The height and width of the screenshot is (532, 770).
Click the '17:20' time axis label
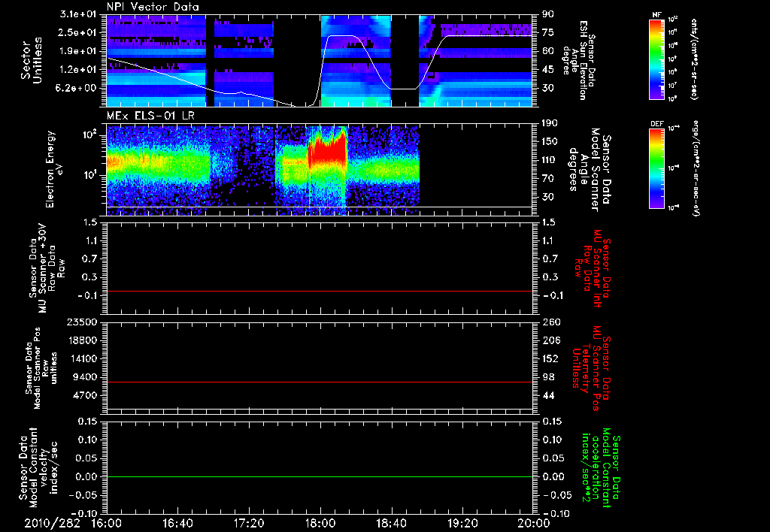(x=249, y=523)
